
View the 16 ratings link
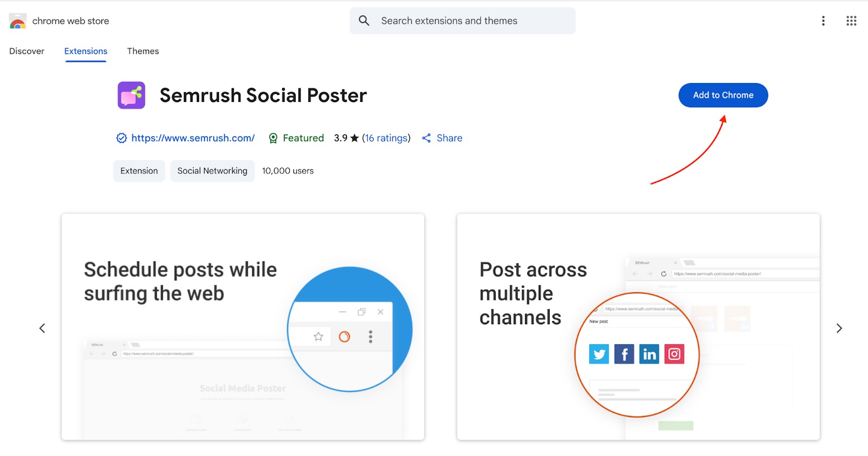pos(386,138)
